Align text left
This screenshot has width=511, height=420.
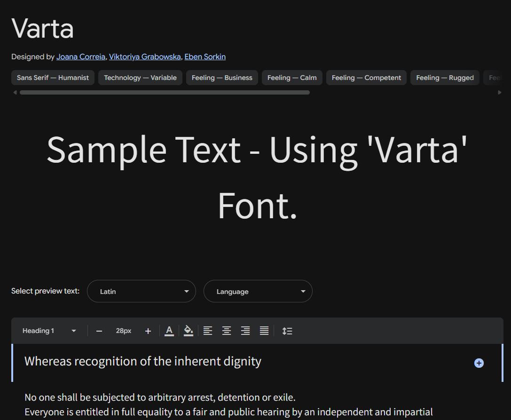point(208,331)
